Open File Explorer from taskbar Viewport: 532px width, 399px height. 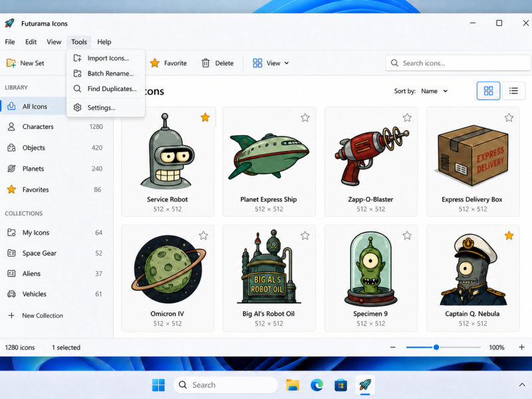tap(293, 385)
